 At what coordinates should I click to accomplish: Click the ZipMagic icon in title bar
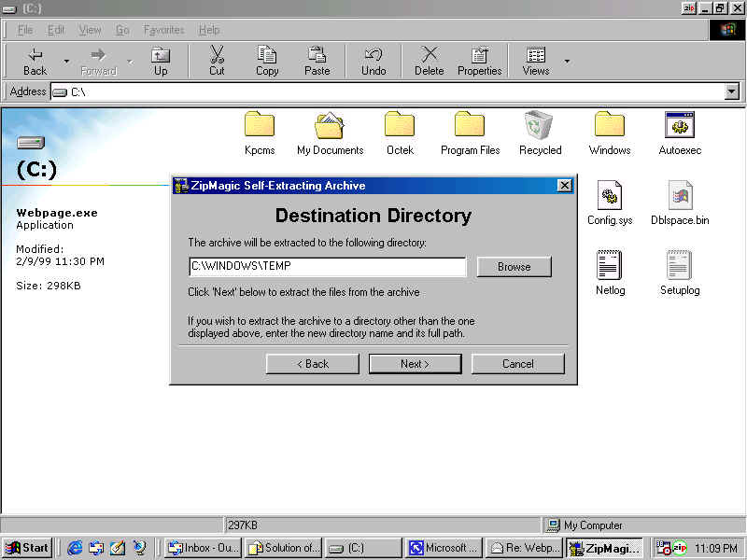[x=181, y=185]
